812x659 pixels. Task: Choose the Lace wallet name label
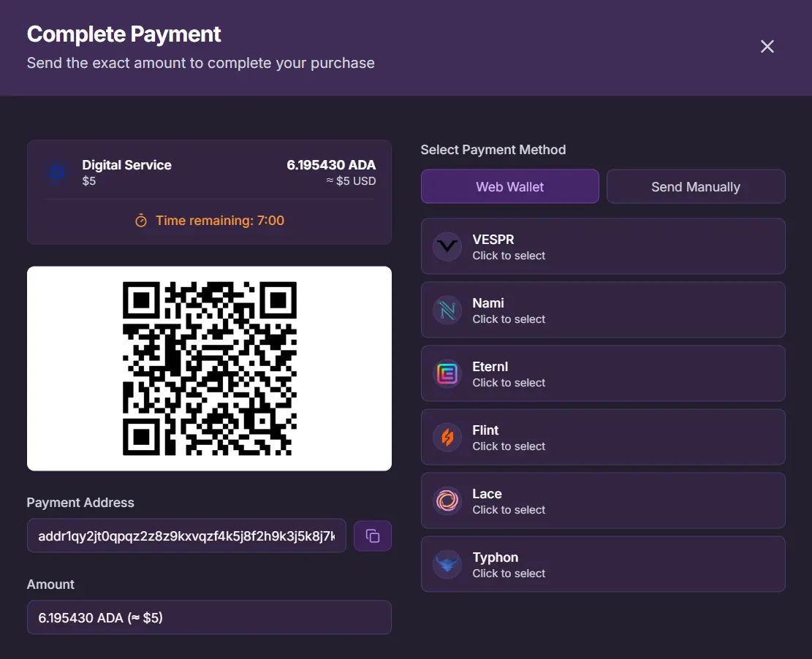487,494
